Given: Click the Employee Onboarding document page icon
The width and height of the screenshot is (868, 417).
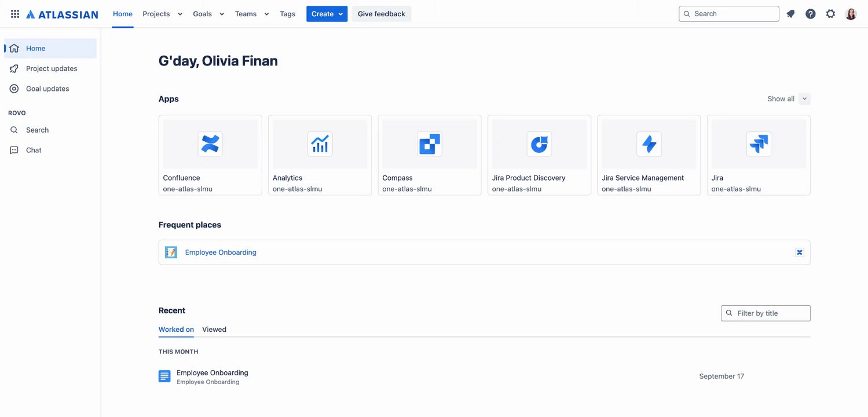Looking at the screenshot, I should pos(164,376).
